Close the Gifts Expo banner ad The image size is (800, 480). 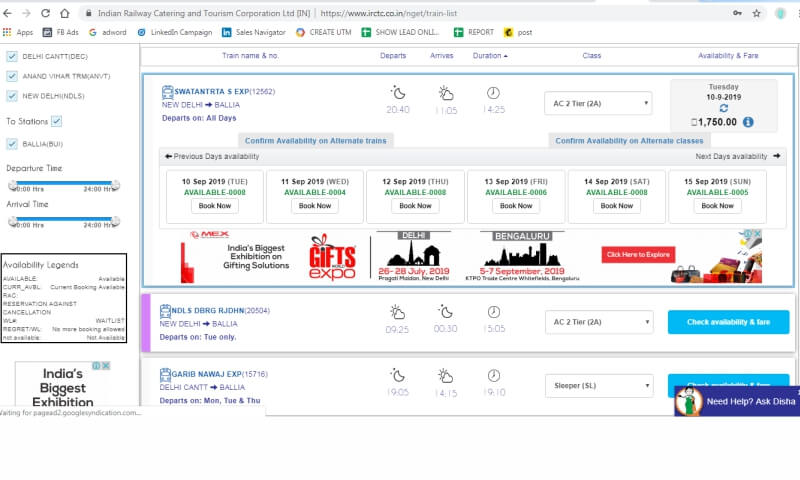758,233
